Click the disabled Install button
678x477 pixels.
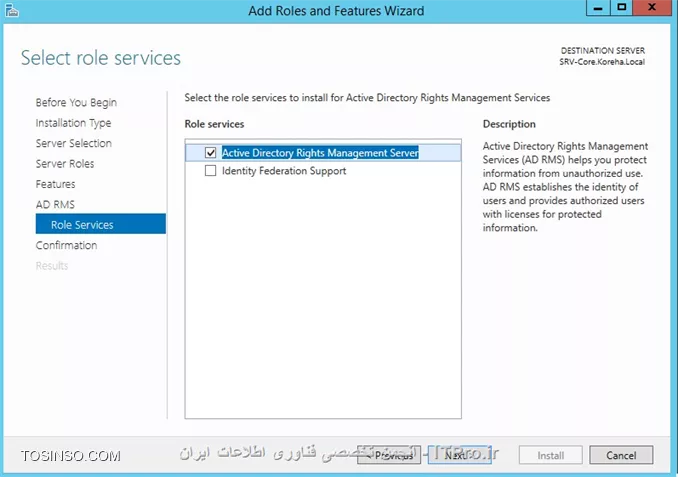(x=550, y=455)
